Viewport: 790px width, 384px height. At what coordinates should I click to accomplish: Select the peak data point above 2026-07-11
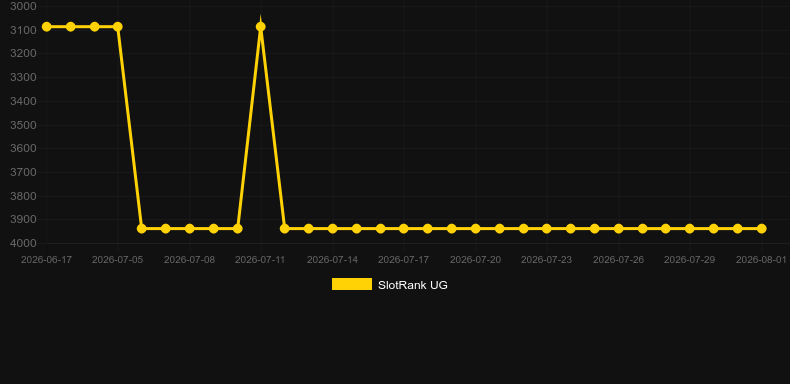pyautogui.click(x=260, y=27)
